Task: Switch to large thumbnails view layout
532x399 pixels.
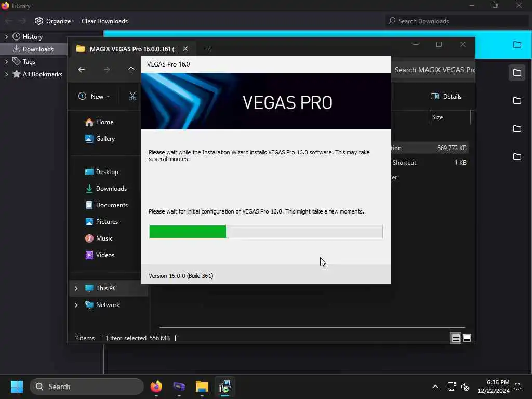Action: [467, 338]
